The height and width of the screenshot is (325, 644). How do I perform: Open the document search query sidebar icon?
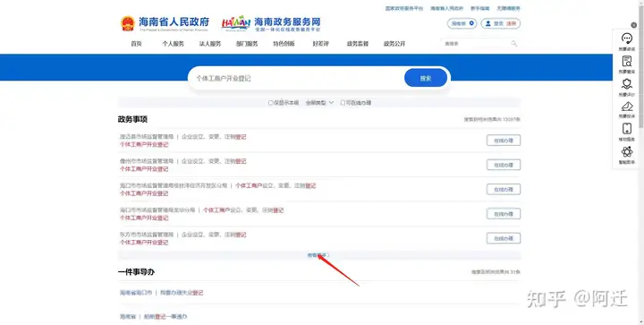(x=627, y=62)
